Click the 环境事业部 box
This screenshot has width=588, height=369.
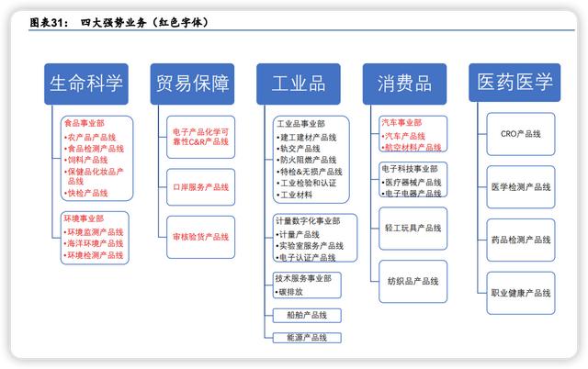pyautogui.click(x=96, y=238)
